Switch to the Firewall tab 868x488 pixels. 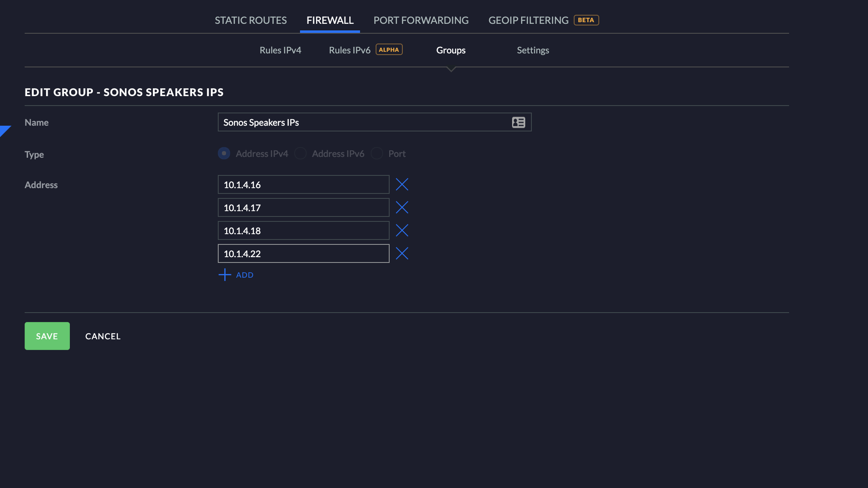330,20
